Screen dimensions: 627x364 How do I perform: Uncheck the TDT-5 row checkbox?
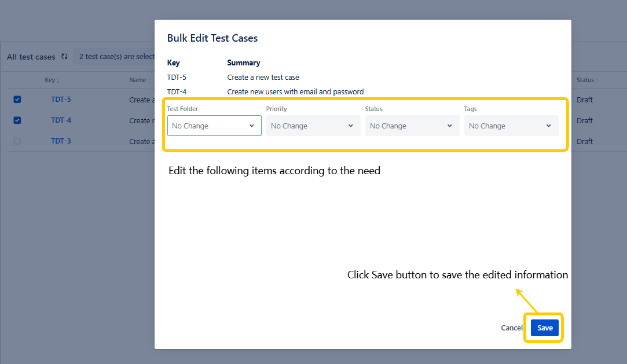pos(17,100)
